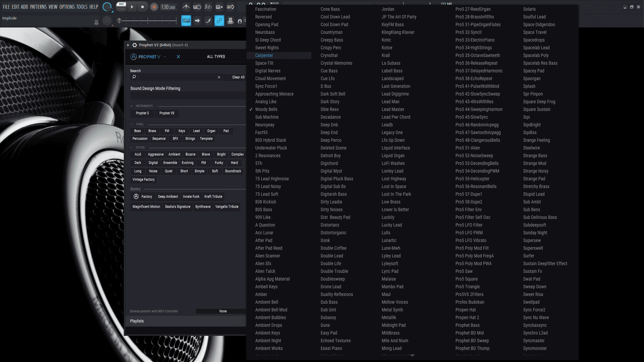Click the step editing footprint icon
This screenshot has width=644, height=362.
(208, 21)
